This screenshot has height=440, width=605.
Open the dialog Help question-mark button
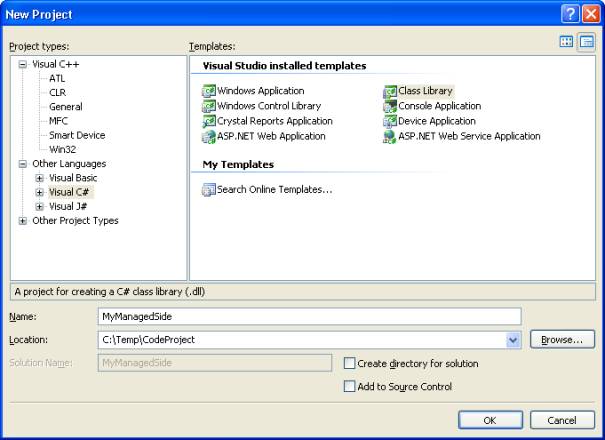point(570,14)
